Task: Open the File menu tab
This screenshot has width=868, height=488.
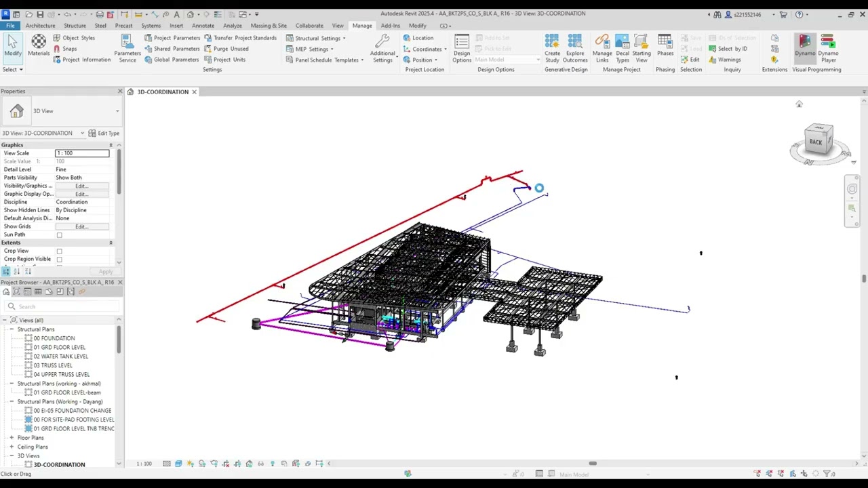Action: pyautogui.click(x=10, y=26)
